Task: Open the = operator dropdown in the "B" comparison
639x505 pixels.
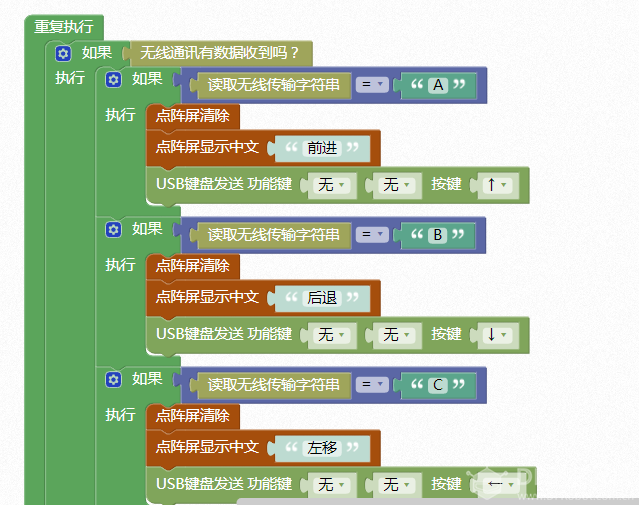Action: [372, 234]
